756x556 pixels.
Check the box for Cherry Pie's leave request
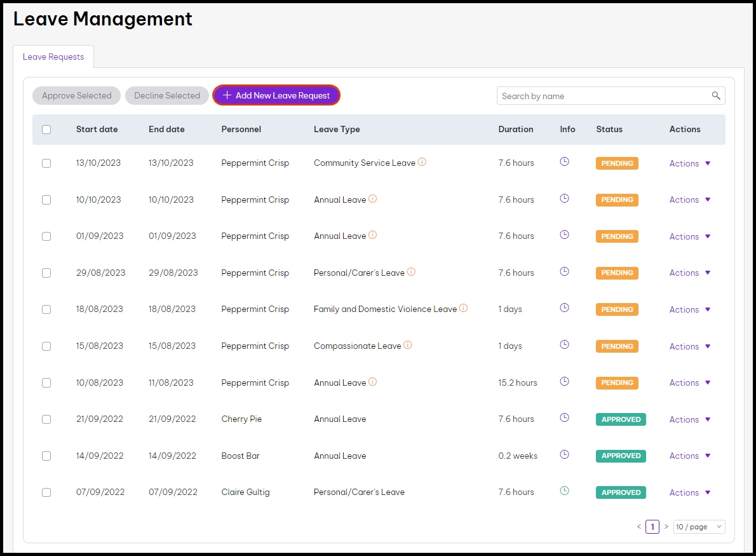[46, 419]
